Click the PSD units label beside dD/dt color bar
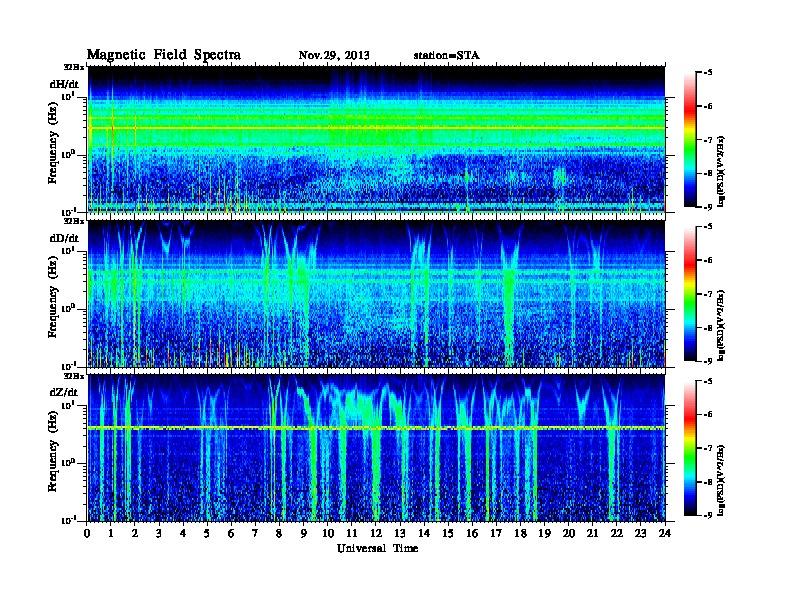Image resolution: width=792 pixels, height=612 pixels. point(721,325)
